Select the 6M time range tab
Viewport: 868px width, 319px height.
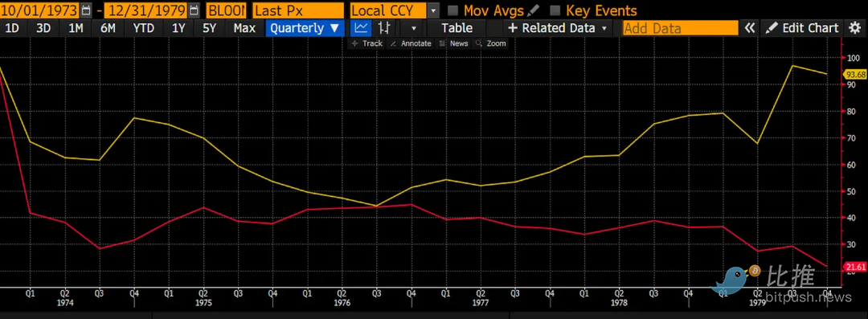[108, 27]
